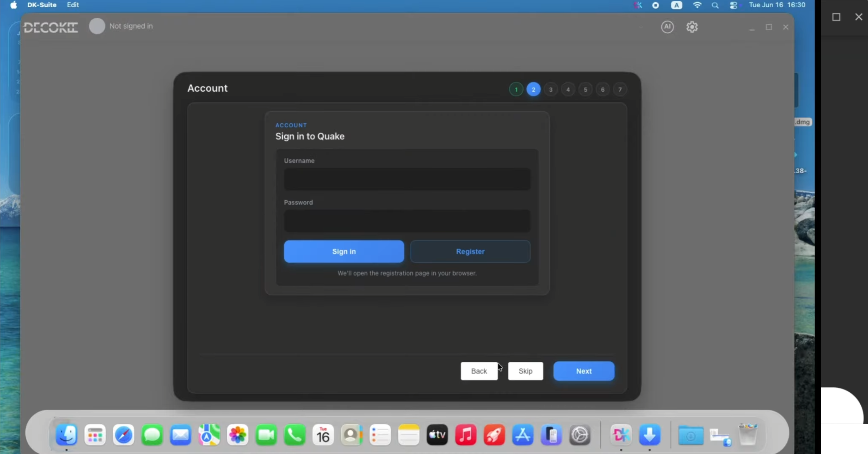Image resolution: width=868 pixels, height=454 pixels.
Task: Open Photos from the Dock
Action: (x=238, y=434)
